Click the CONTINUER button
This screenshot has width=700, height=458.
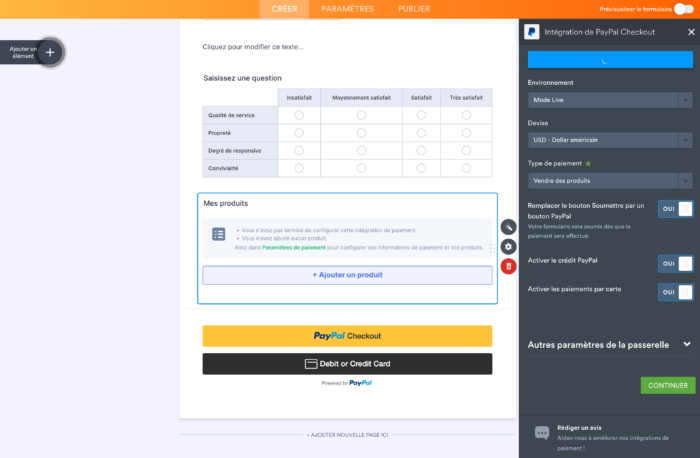pos(668,385)
